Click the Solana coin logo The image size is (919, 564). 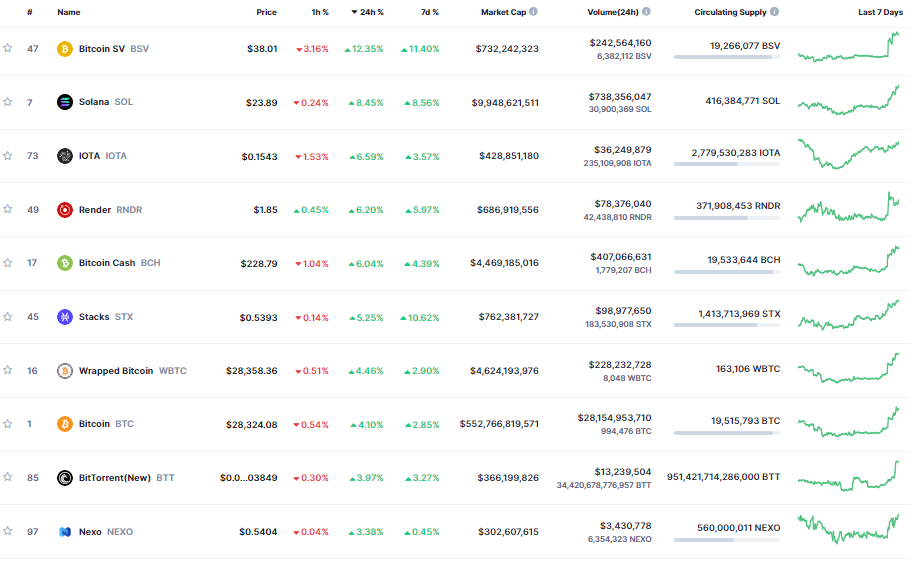coord(64,102)
